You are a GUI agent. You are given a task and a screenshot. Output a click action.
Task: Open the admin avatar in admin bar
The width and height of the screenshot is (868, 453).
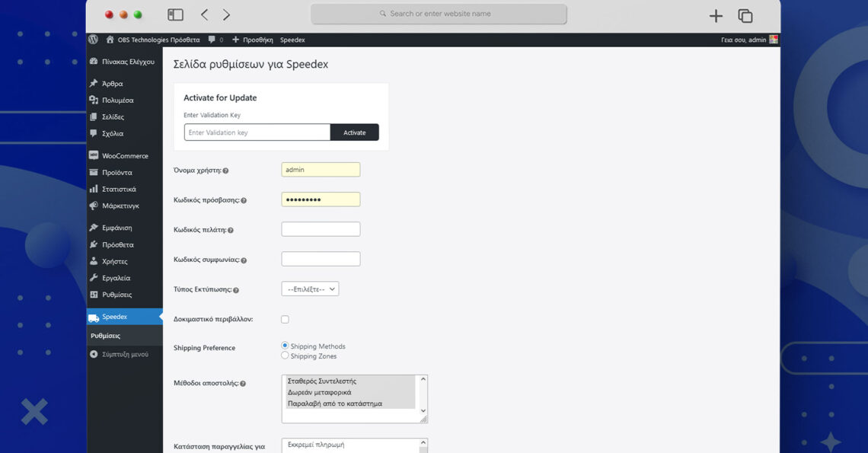coord(774,40)
